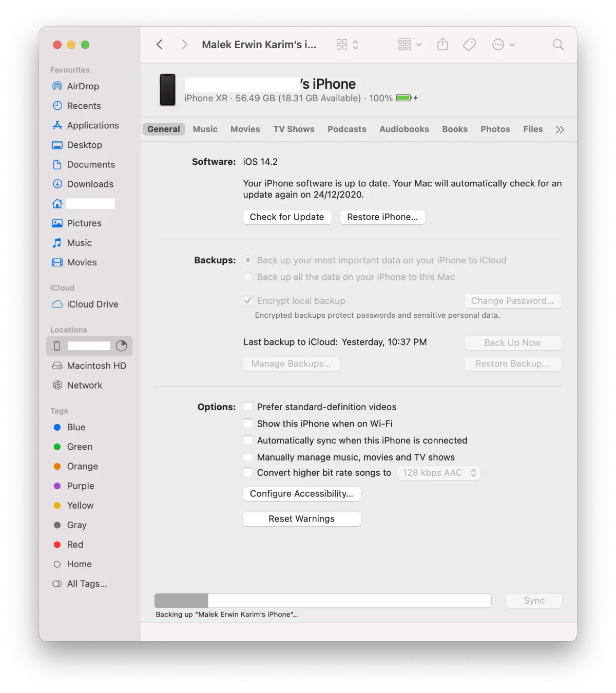Click Back Up Now button

(x=513, y=343)
